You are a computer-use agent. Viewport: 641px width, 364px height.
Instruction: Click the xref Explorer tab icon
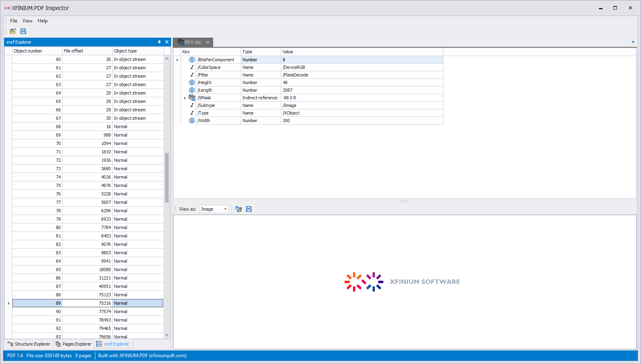click(99, 344)
